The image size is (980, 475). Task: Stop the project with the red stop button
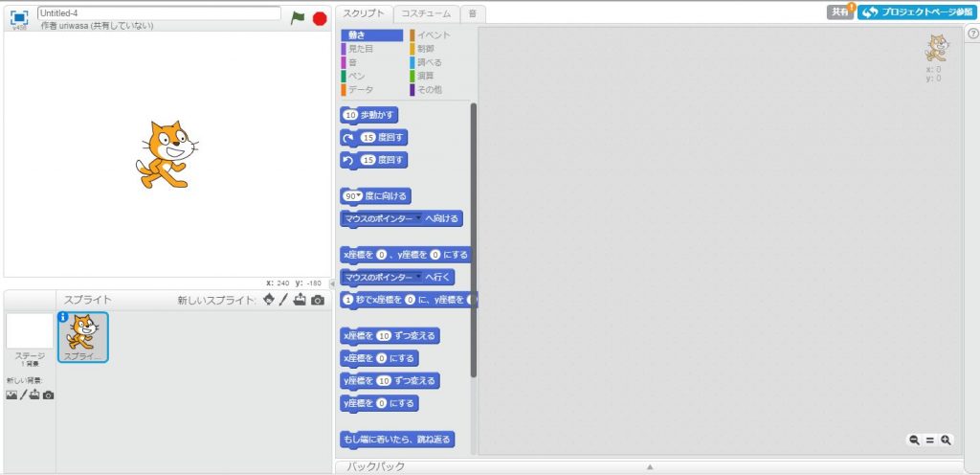click(320, 19)
